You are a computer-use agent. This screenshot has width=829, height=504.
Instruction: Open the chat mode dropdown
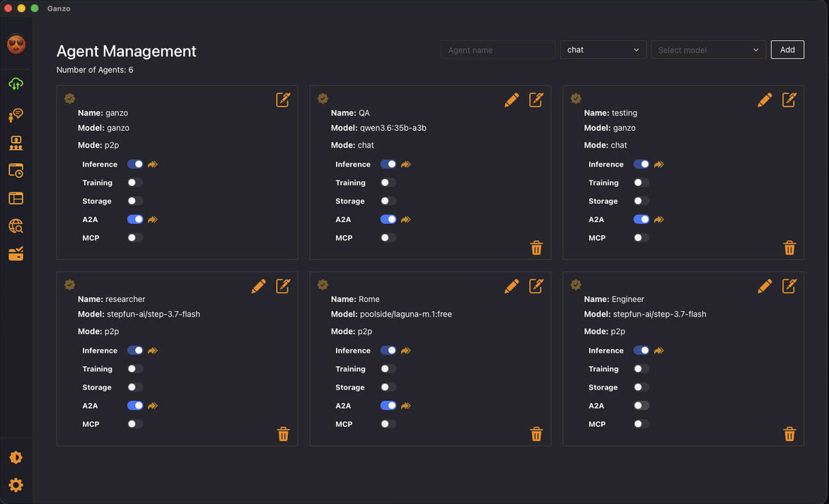pos(603,49)
